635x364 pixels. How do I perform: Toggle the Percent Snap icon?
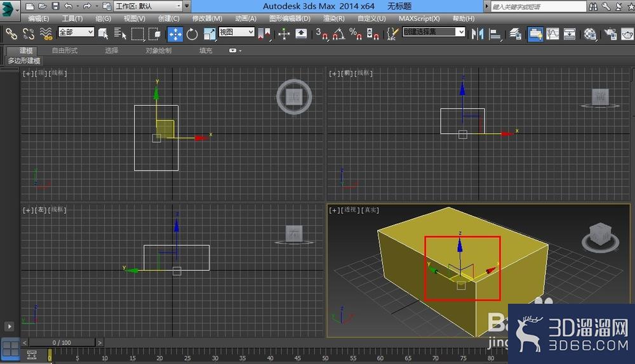pyautogui.click(x=356, y=34)
